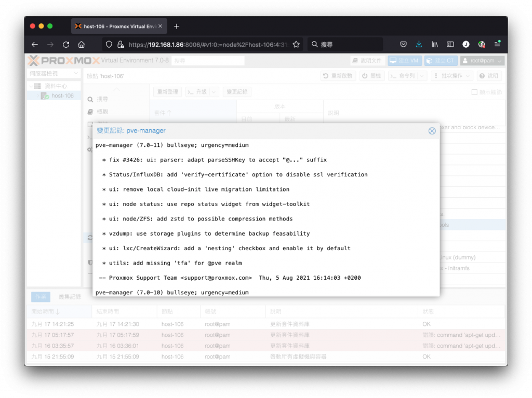This screenshot has height=398, width=532.
Task: Toggle the browser sidebar icon
Action: tap(450, 45)
